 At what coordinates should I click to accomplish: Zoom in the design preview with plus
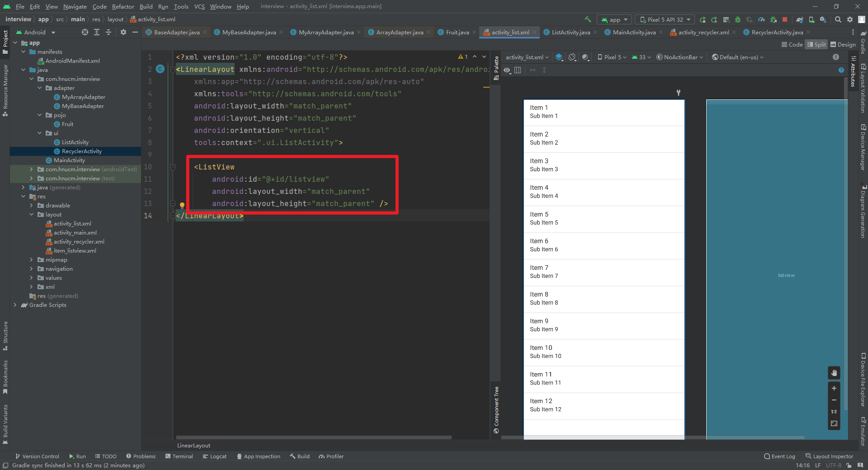pyautogui.click(x=834, y=388)
